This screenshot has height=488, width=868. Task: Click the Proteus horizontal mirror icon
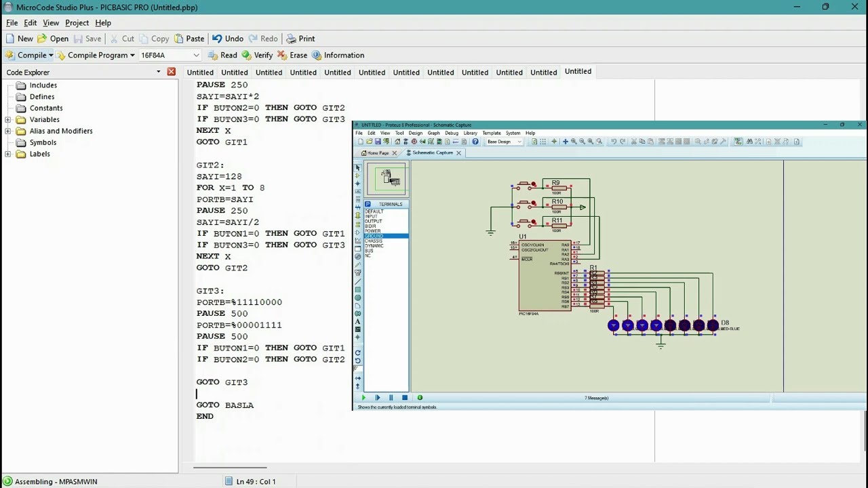click(x=358, y=378)
